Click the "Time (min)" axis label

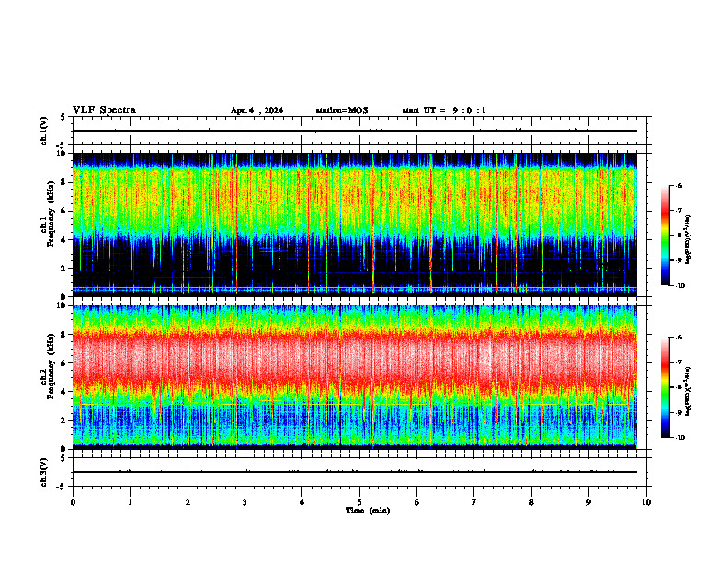[x=368, y=511]
